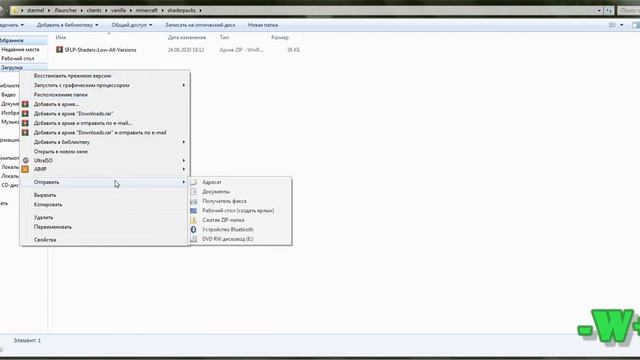Click the refresh button beside address bar
640x360 pixels.
(x=609, y=10)
